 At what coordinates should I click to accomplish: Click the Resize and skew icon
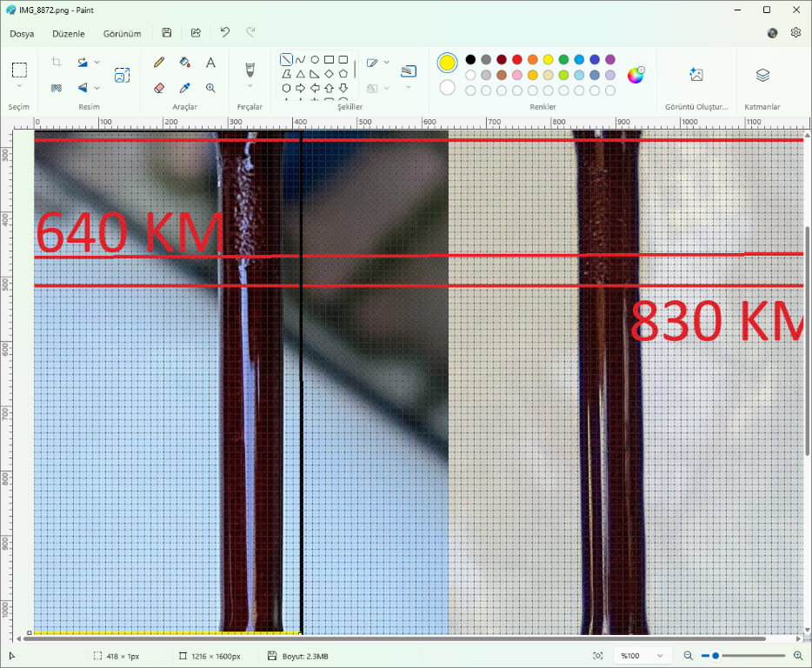click(123, 75)
